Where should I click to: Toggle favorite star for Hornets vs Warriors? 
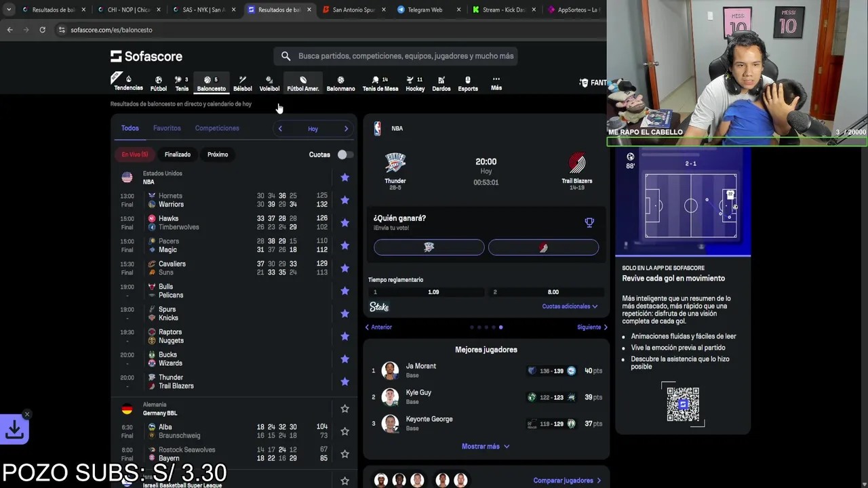[x=344, y=200]
